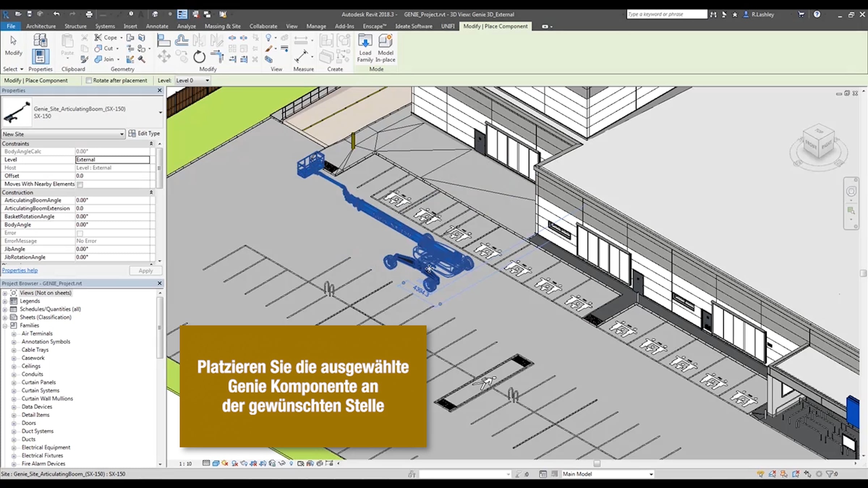This screenshot has height=488, width=868.
Task: Open the Architecture ribbon tab
Action: pos(41,26)
